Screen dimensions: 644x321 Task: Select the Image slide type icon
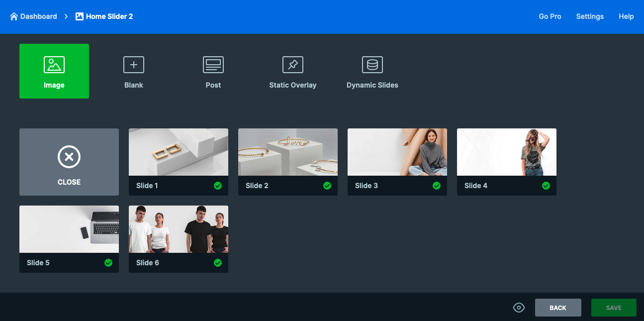54,65
